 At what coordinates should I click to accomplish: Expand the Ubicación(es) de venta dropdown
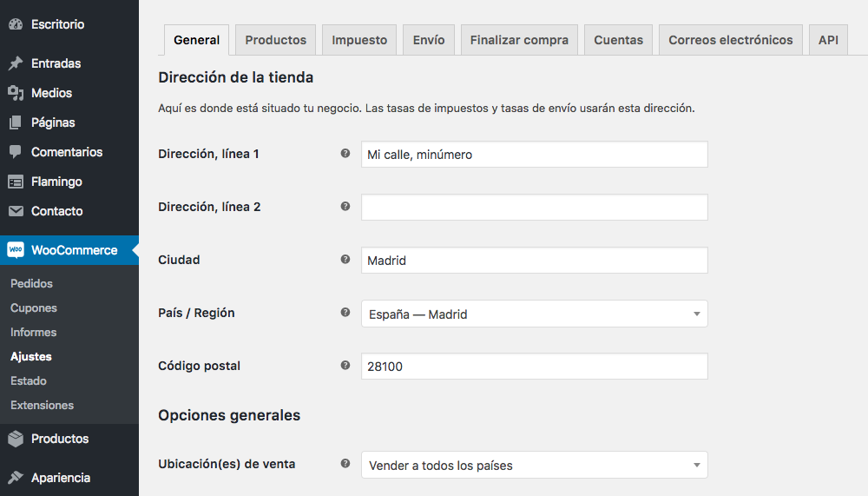534,465
